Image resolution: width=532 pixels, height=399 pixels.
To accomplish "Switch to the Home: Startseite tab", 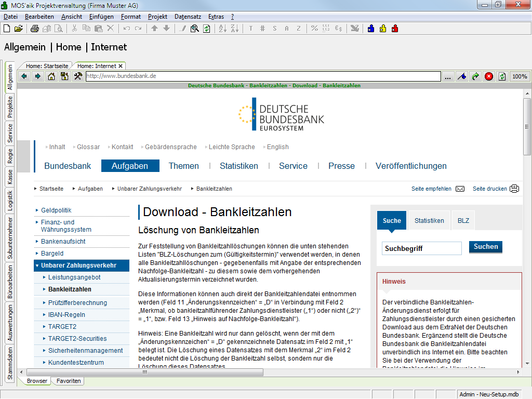I will (x=47, y=66).
